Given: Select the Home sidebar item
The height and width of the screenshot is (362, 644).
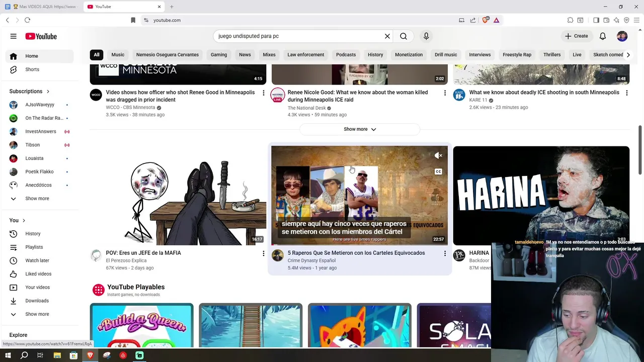Looking at the screenshot, I should [x=39, y=56].
